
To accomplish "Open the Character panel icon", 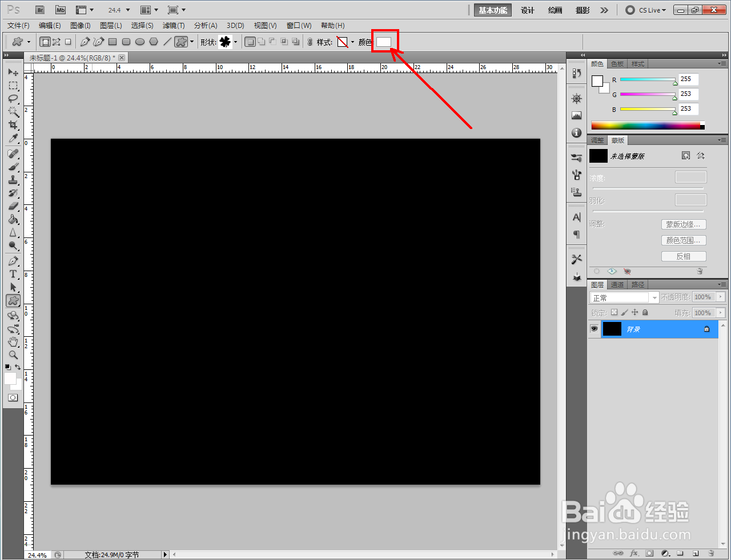I will point(577,217).
